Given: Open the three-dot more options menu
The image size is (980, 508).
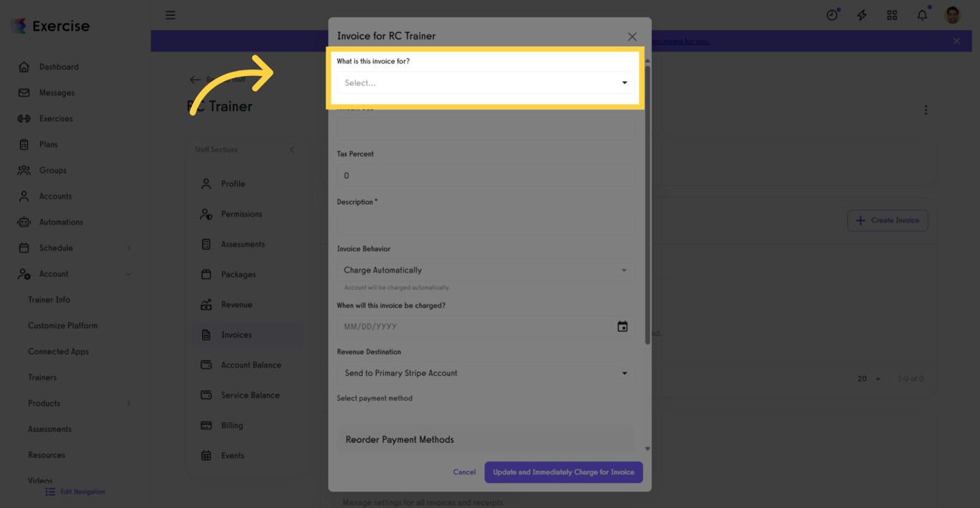Looking at the screenshot, I should point(925,110).
